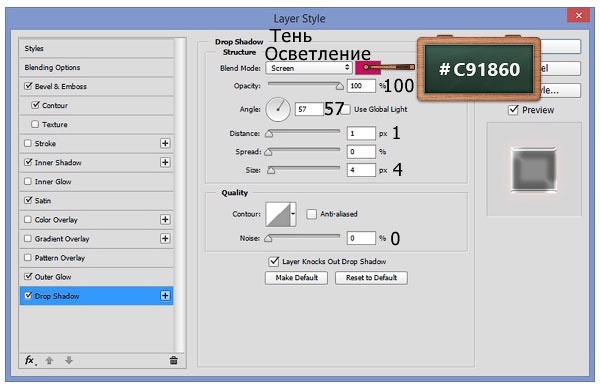Viewport: 600px width, 388px height.
Task: Click the Spread value field
Action: coord(361,152)
